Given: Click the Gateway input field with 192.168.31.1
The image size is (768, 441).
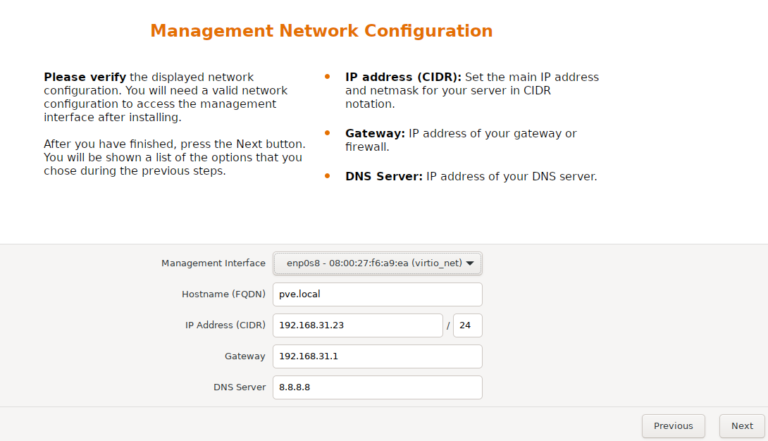Looking at the screenshot, I should coord(377,356).
